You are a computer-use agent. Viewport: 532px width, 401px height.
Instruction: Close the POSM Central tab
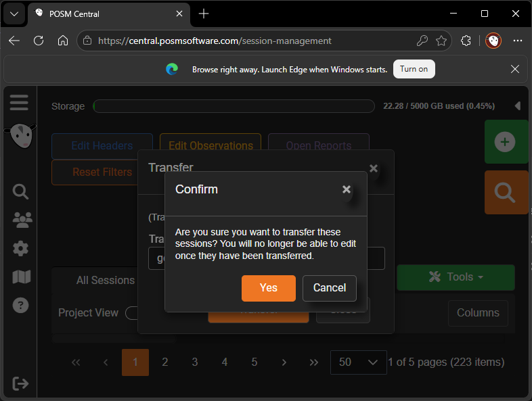coord(179,14)
